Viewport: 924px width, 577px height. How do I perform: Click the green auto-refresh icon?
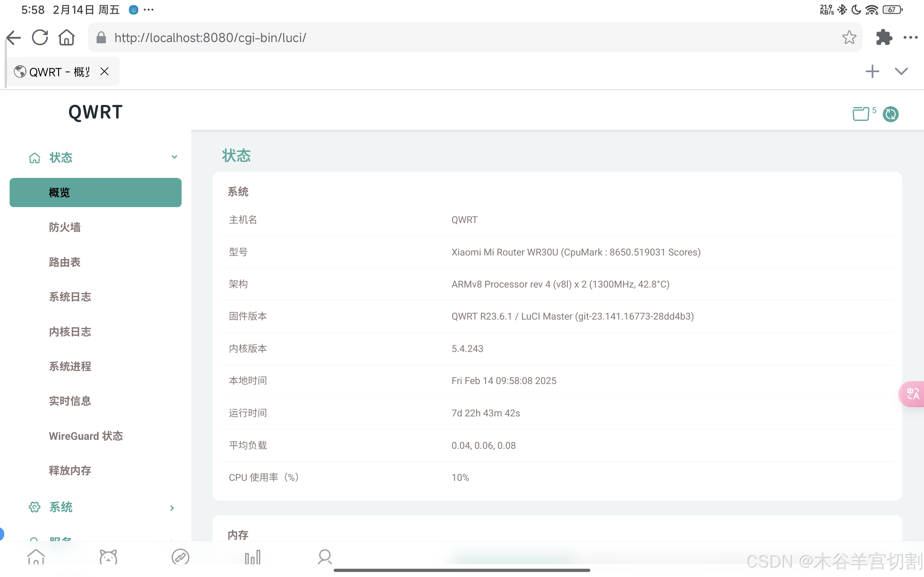890,114
